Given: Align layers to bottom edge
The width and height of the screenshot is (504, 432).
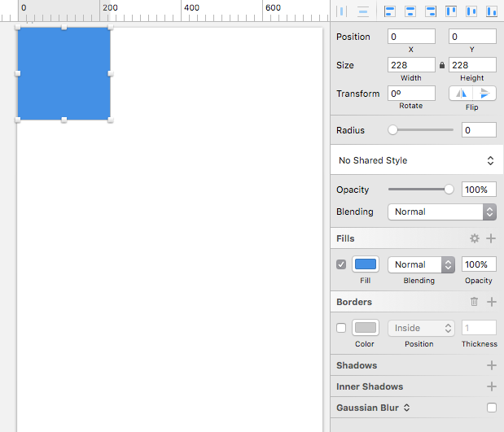Looking at the screenshot, I should tap(492, 11).
